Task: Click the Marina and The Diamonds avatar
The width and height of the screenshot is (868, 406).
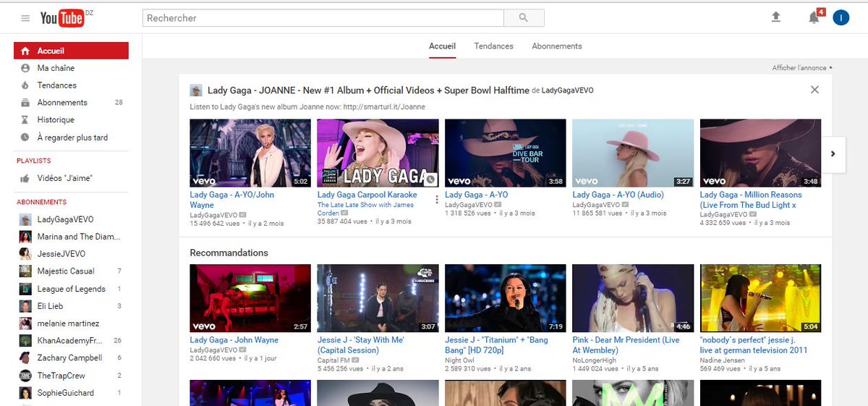Action: 25,237
